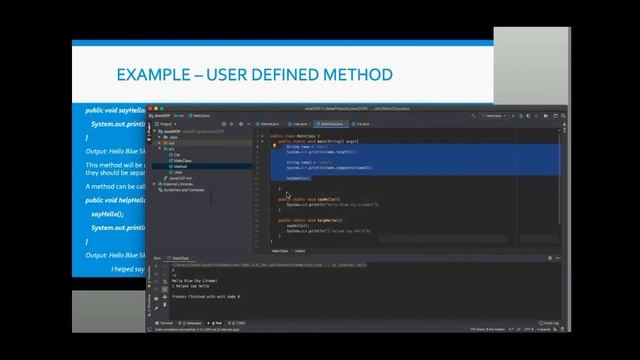Collapse the src folder
This screenshot has width=640, height=360.
(160, 149)
